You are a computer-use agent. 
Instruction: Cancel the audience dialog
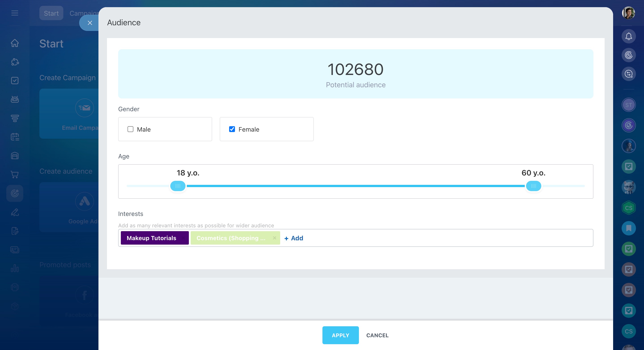[x=377, y=335]
